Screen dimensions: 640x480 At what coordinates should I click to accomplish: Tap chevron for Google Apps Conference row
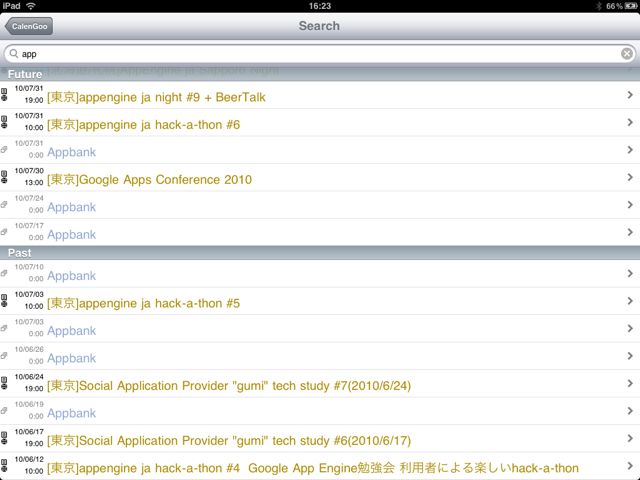[630, 177]
